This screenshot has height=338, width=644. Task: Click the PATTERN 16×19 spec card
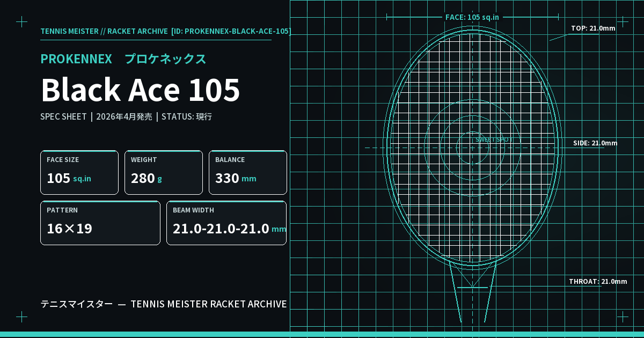tap(100, 223)
